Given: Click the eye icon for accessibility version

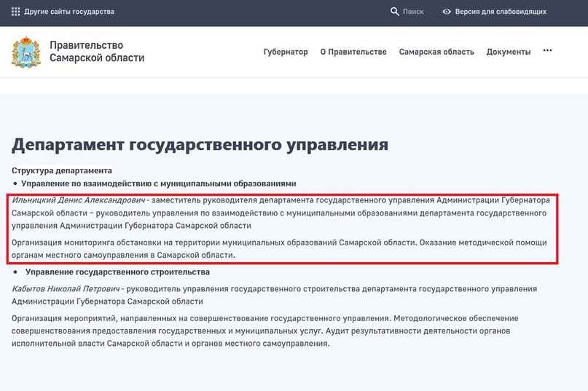Looking at the screenshot, I should point(447,12).
